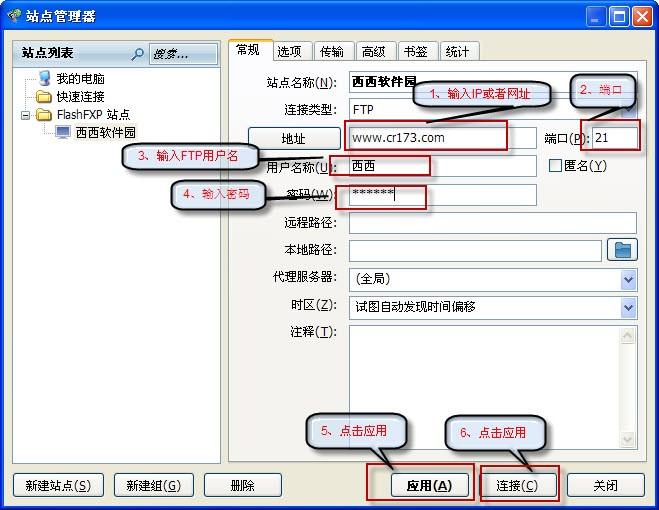The width and height of the screenshot is (659, 510).
Task: Click the 地址 button
Action: pos(294,138)
